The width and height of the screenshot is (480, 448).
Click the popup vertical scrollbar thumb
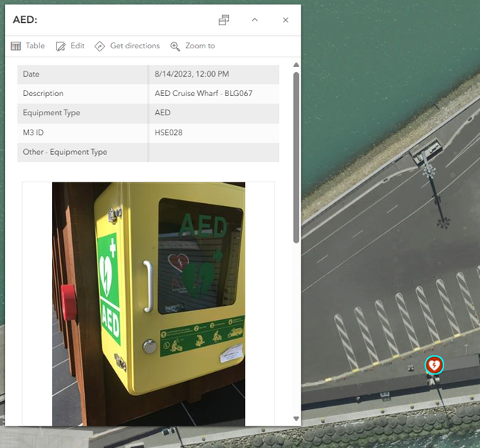click(296, 156)
